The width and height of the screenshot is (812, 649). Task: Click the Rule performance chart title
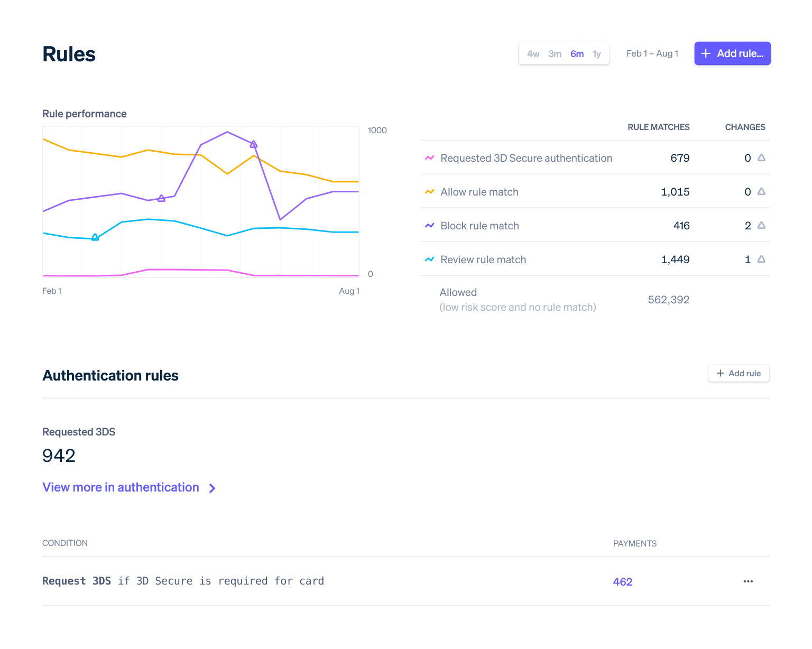point(85,114)
